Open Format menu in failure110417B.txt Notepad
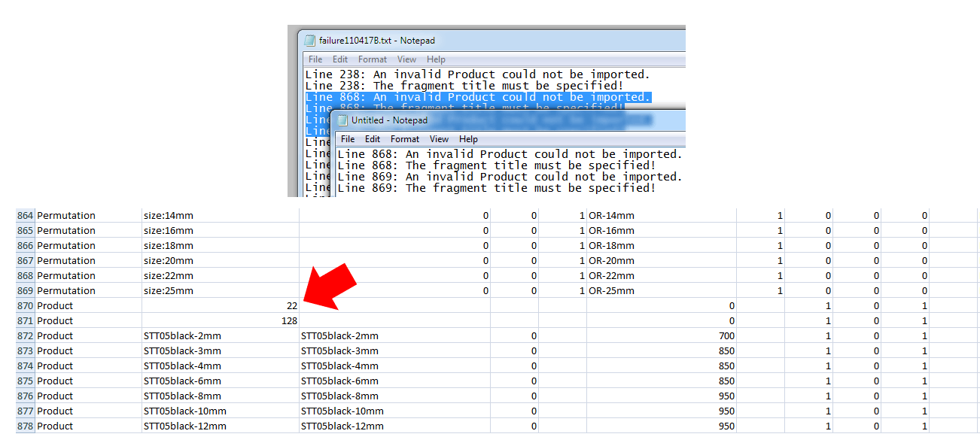The height and width of the screenshot is (446, 980). (x=373, y=59)
